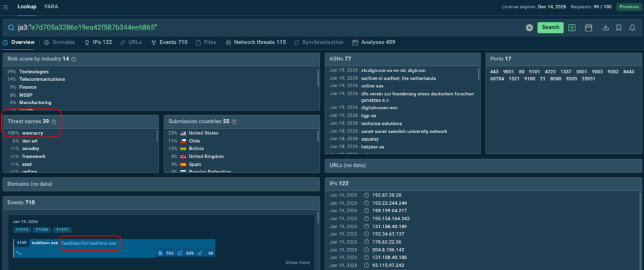This screenshot has width=644, height=270.
Task: Switch to the YARA tab
Action: [51, 7]
